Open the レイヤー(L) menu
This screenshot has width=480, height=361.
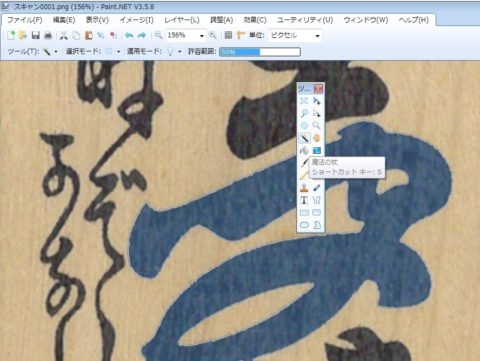(182, 20)
